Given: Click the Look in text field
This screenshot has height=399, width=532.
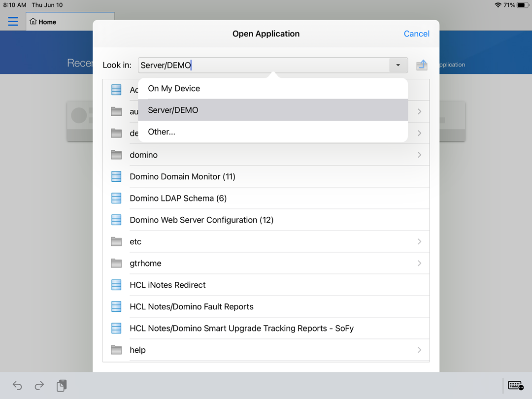Looking at the screenshot, I should pyautogui.click(x=263, y=65).
